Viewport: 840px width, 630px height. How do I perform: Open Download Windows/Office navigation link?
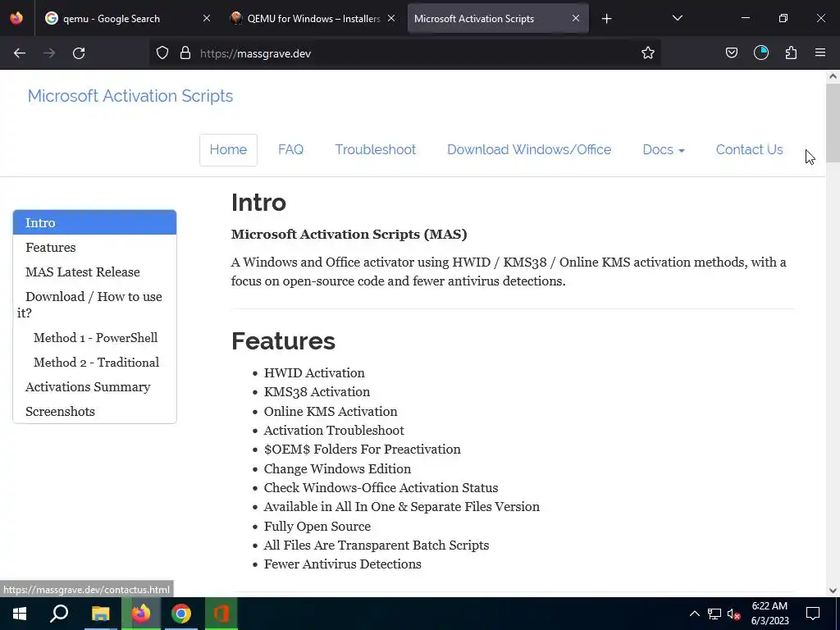pos(529,149)
